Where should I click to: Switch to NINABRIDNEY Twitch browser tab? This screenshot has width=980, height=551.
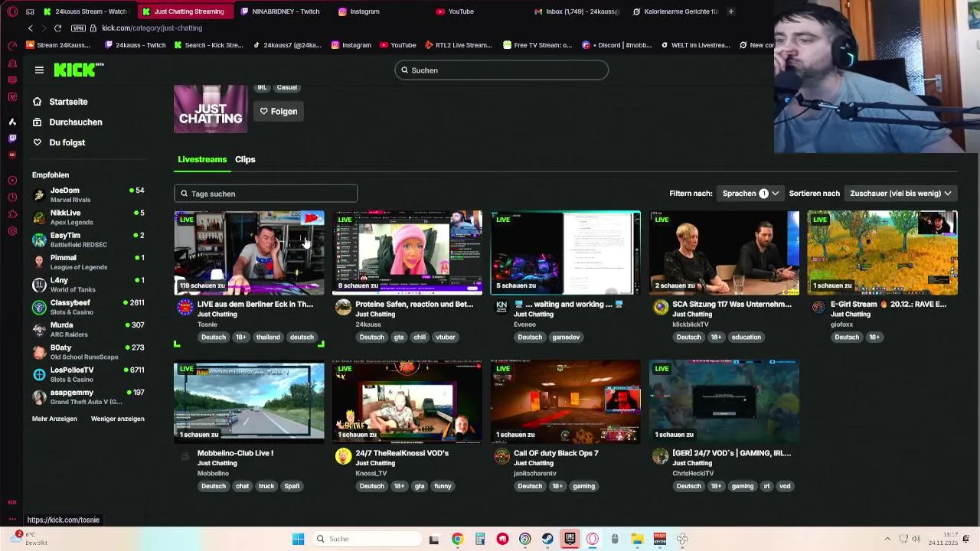tap(282, 11)
